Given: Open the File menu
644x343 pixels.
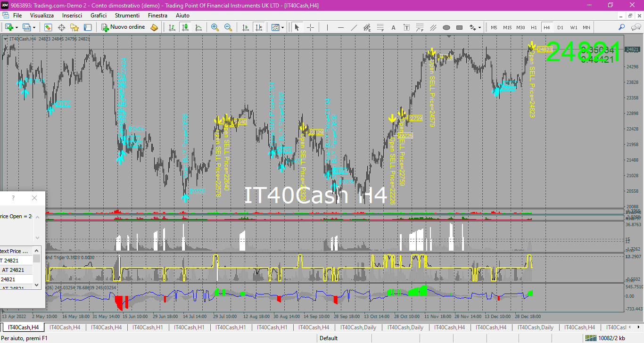Looking at the screenshot, I should point(17,16).
